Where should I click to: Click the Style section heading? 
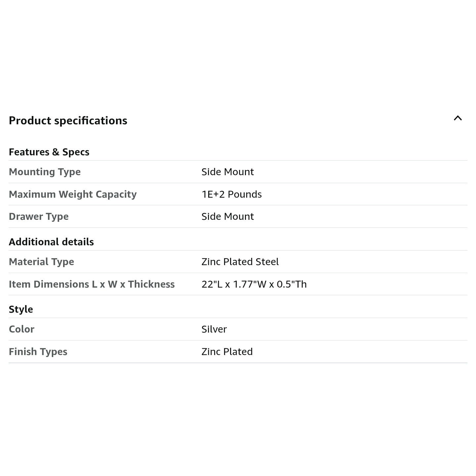pyautogui.click(x=21, y=309)
